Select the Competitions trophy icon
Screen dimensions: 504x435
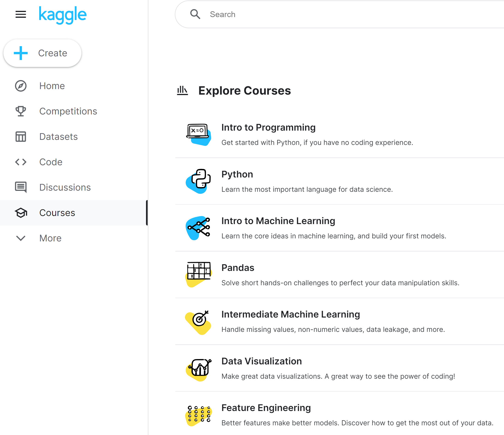pyautogui.click(x=21, y=111)
